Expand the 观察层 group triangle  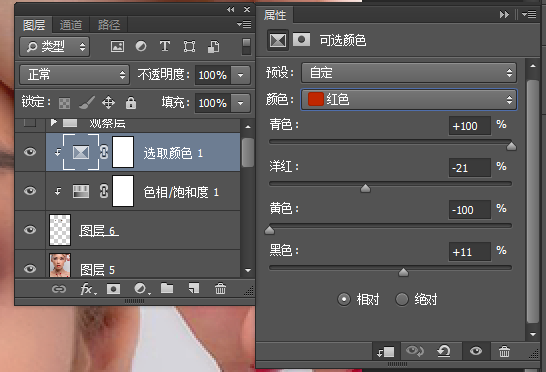click(x=54, y=122)
